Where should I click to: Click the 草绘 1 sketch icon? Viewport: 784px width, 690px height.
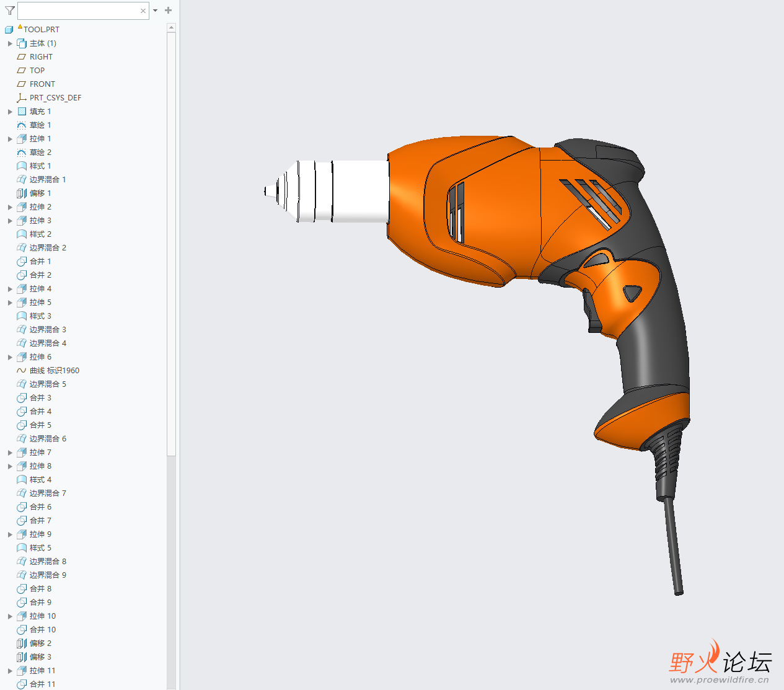tap(22, 125)
